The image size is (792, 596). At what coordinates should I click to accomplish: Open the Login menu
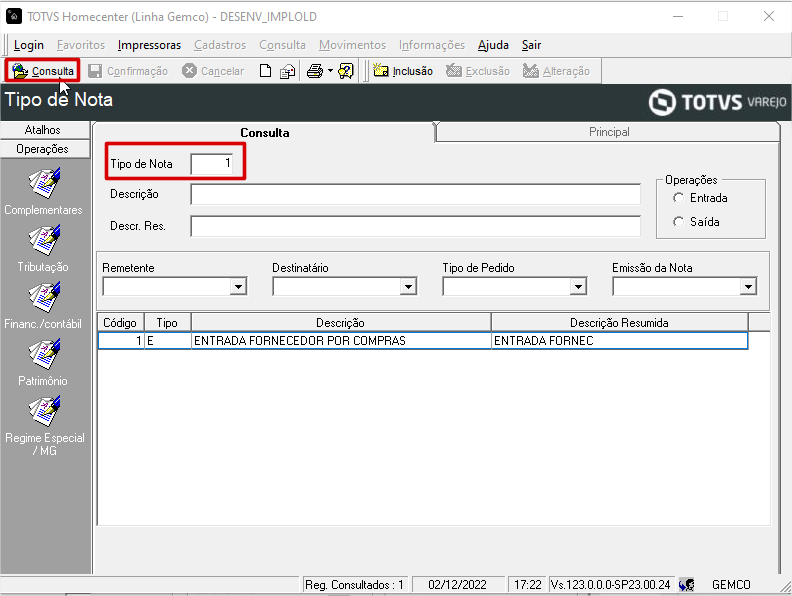[x=29, y=45]
